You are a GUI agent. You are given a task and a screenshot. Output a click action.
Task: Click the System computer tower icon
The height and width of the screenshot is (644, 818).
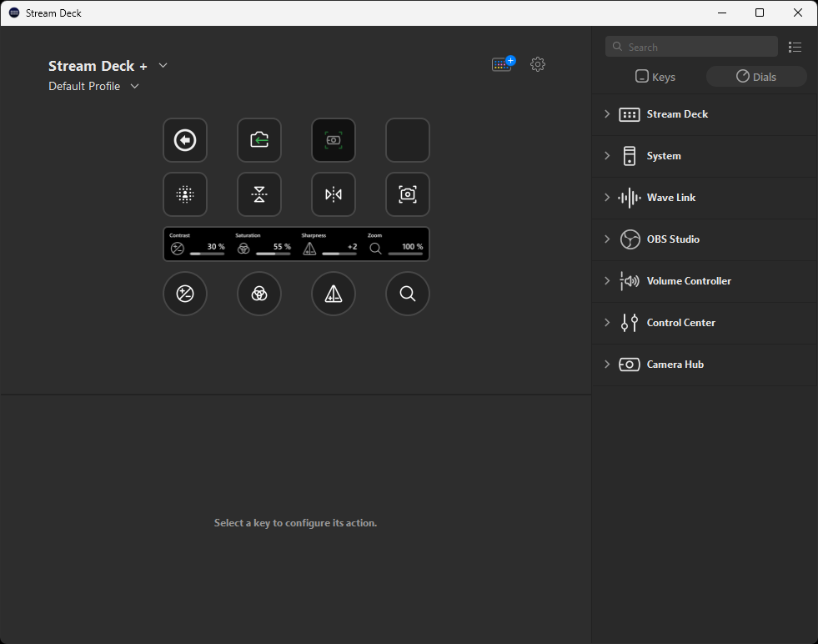pos(630,156)
